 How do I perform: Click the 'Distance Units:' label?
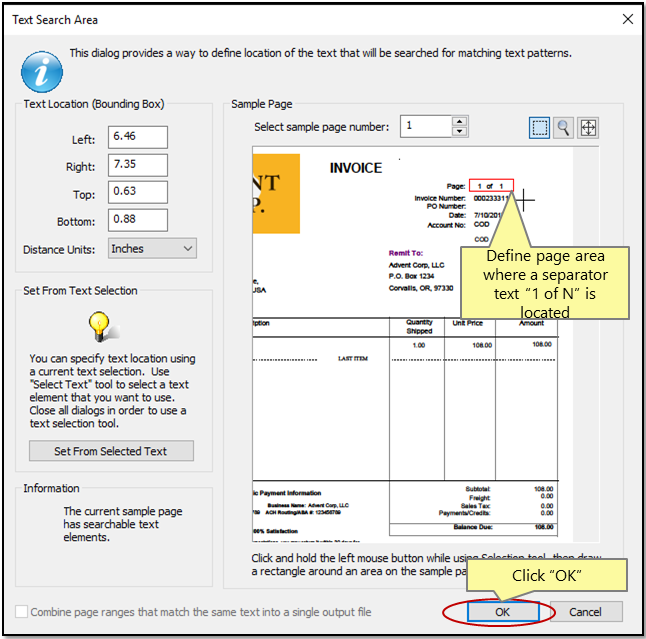59,250
